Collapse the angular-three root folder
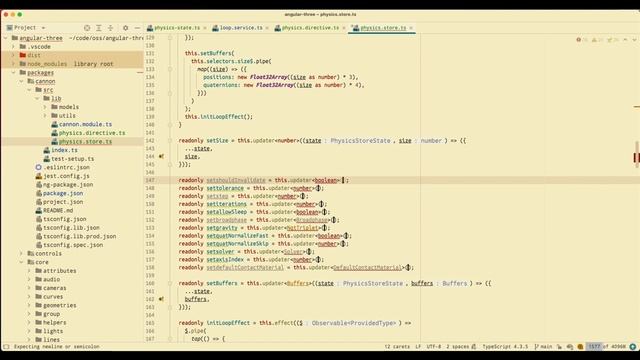The image size is (640, 360). pyautogui.click(x=6, y=38)
